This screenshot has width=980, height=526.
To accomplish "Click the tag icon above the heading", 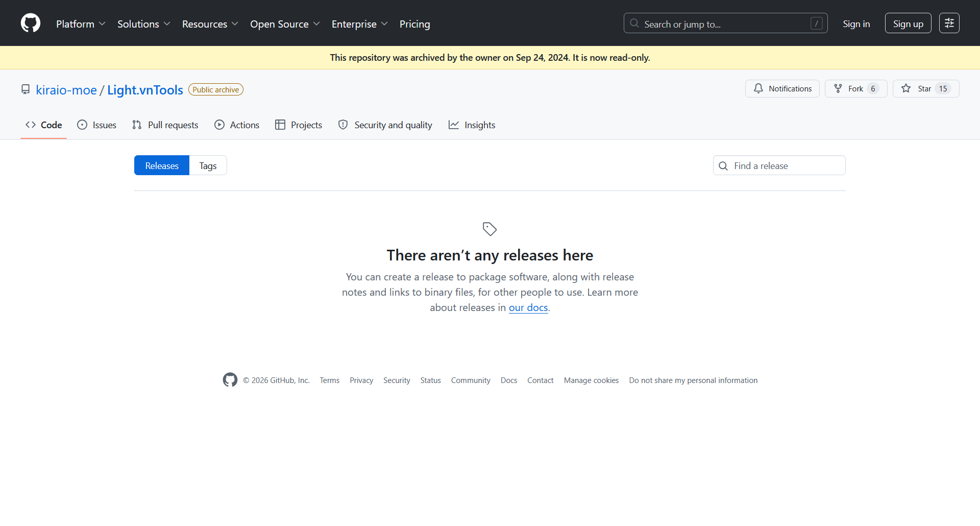I will point(489,229).
